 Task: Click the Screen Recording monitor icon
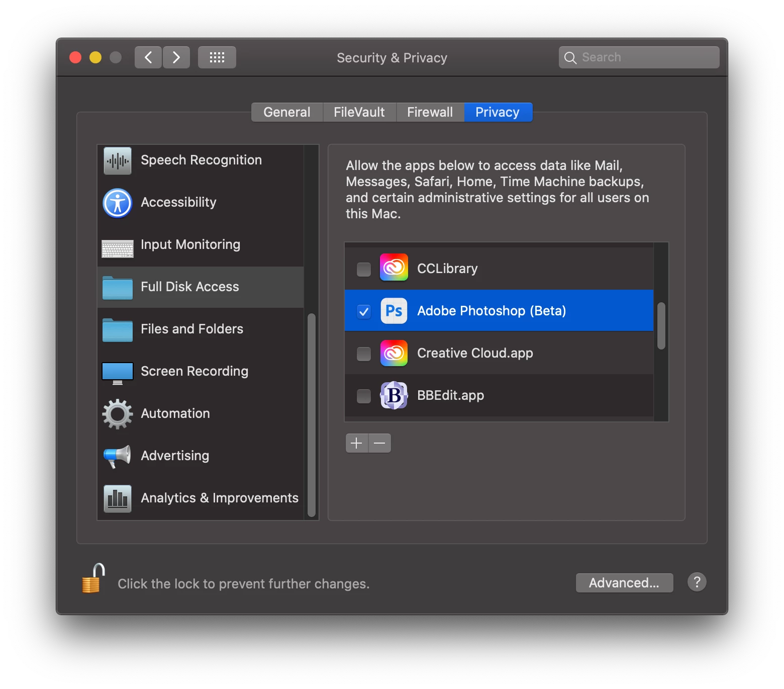click(x=118, y=373)
